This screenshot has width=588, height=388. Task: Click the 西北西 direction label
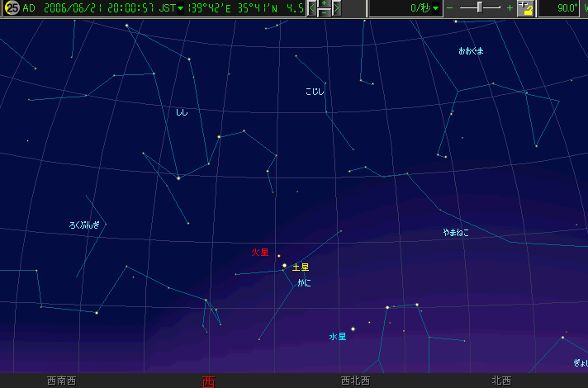(355, 381)
